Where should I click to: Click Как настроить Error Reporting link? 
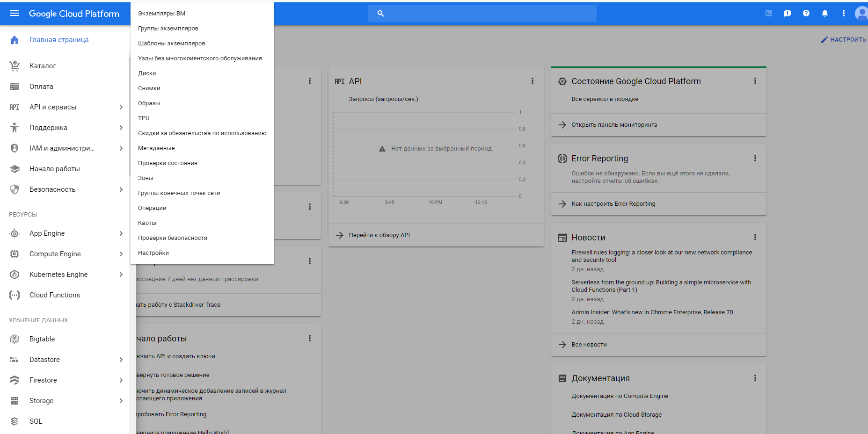pyautogui.click(x=613, y=204)
